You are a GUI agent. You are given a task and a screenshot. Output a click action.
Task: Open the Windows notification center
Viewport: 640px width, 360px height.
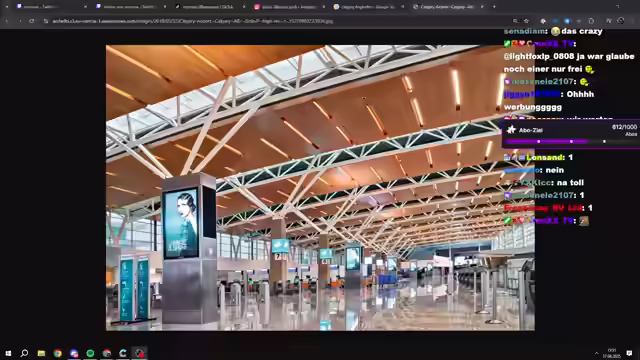(x=629, y=353)
